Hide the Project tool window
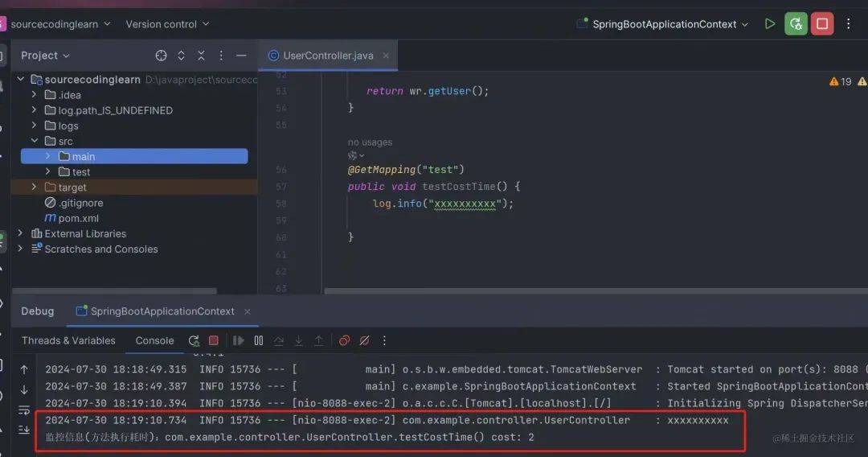The width and height of the screenshot is (868, 457). [241, 56]
